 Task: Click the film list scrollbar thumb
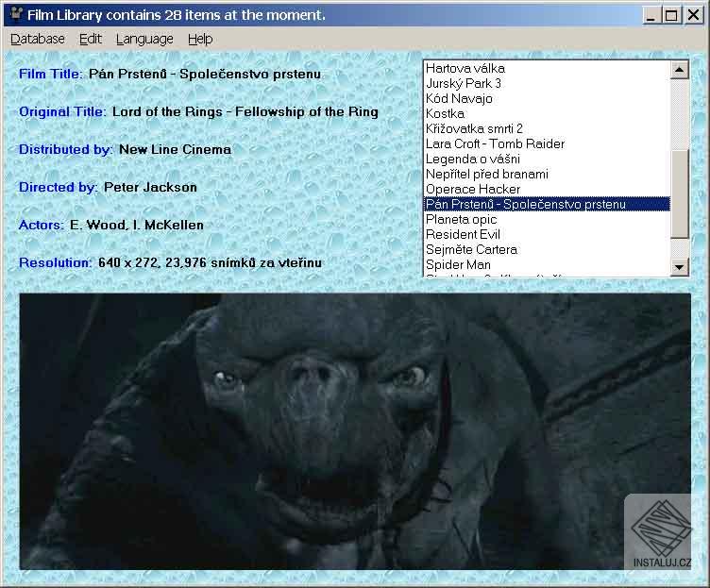(x=679, y=193)
